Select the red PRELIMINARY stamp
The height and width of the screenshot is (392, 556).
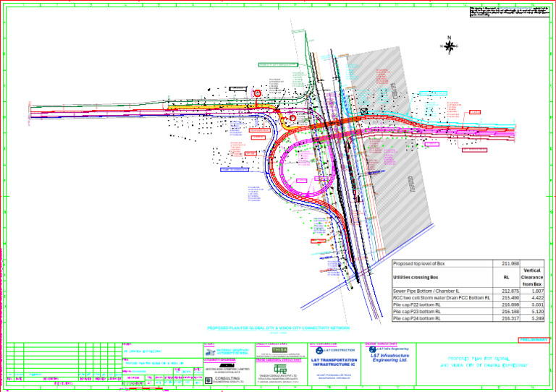pyautogui.click(x=534, y=340)
